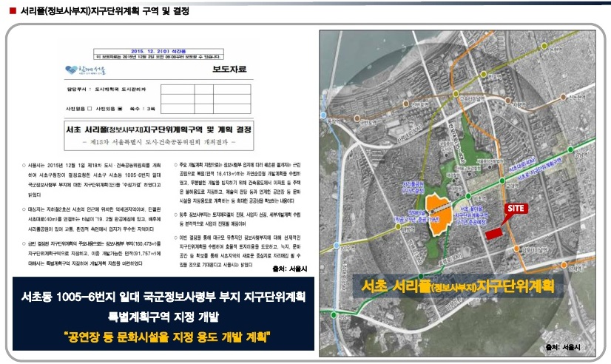Viewport: 611px width, 364px height.
Task: Click the date line 2015. 12. 2(수) 석간용
Action: coord(158,51)
